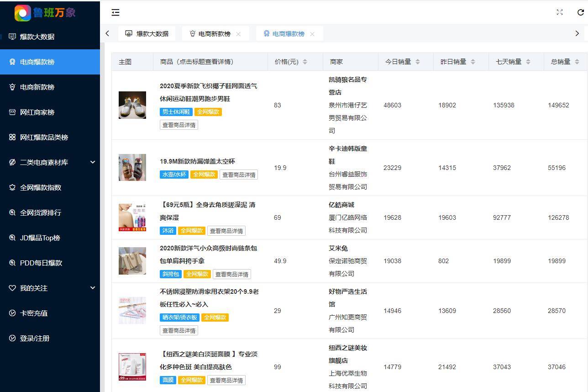Click the 全网货源排行 sidebar icon
This screenshot has height=392, width=588.
(x=12, y=212)
